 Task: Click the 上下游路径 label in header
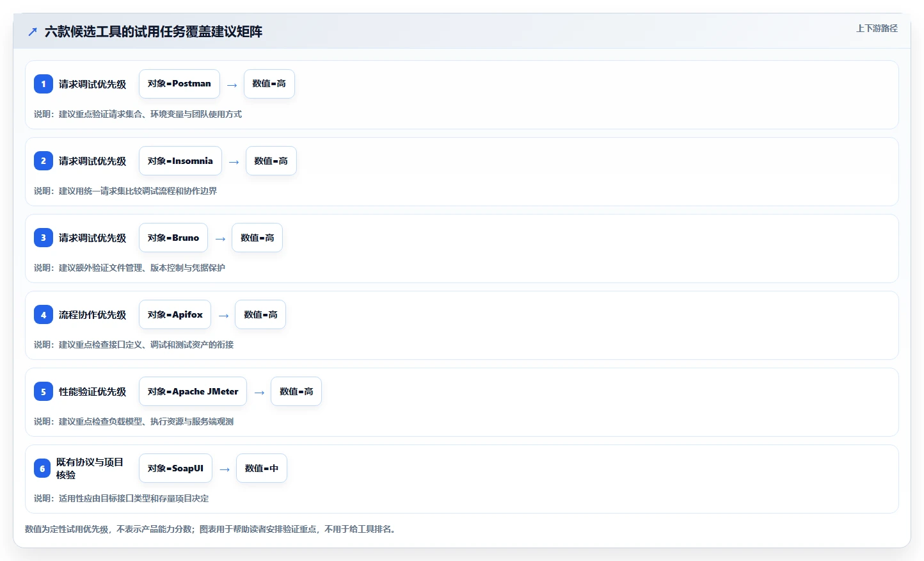point(877,28)
